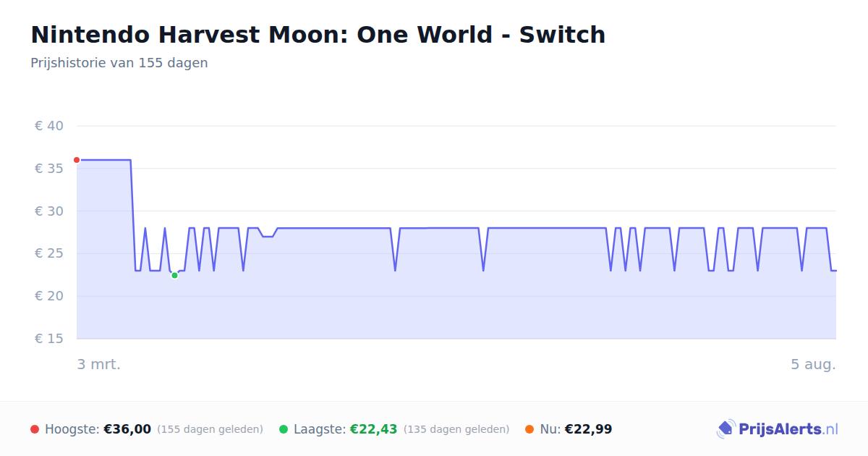Click the red Hoogste legend dot
This screenshot has width=868, height=456.
[35, 429]
